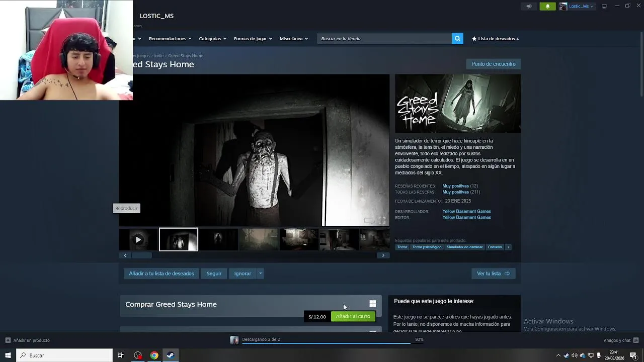
Task: Click the store search input field
Action: click(384, 39)
